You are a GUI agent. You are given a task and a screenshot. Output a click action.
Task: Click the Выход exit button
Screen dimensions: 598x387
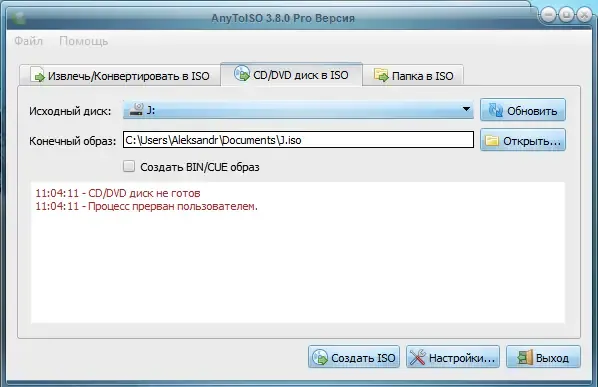pos(543,357)
